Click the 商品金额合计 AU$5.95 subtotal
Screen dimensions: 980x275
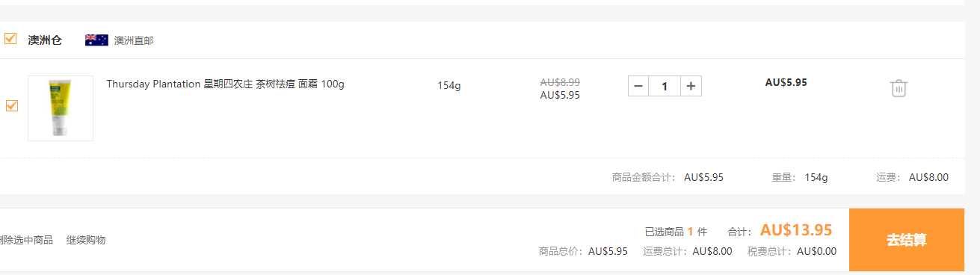point(668,177)
